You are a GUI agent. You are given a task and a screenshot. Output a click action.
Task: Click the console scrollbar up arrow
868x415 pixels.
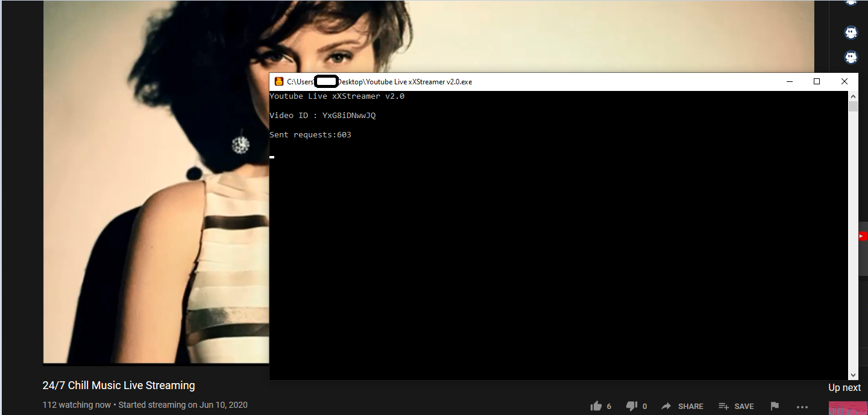[x=853, y=96]
